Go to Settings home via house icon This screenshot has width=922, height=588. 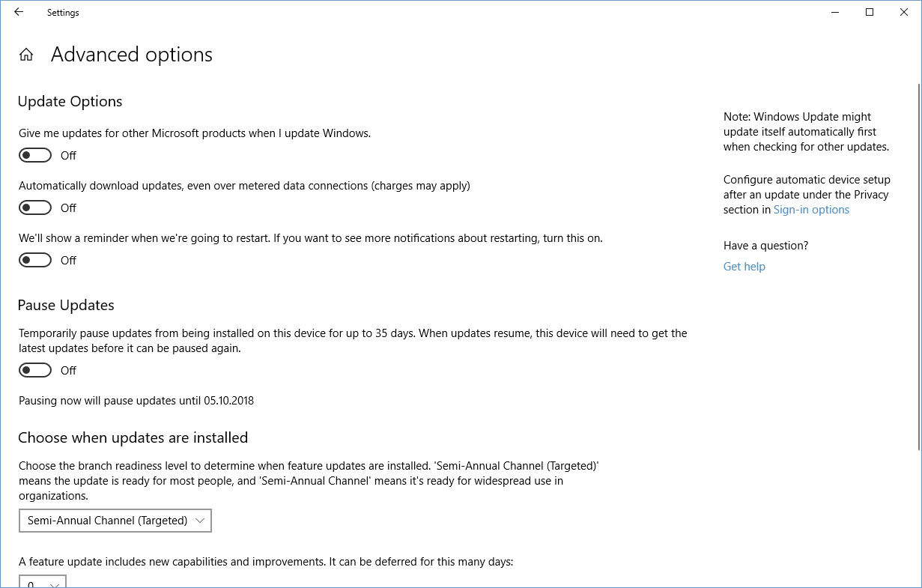26,55
